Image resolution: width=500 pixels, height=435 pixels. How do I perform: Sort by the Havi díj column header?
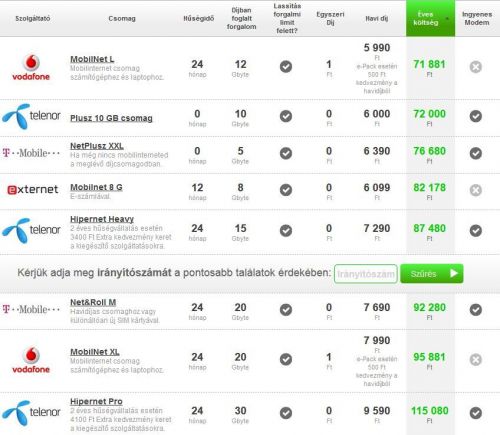(x=377, y=18)
